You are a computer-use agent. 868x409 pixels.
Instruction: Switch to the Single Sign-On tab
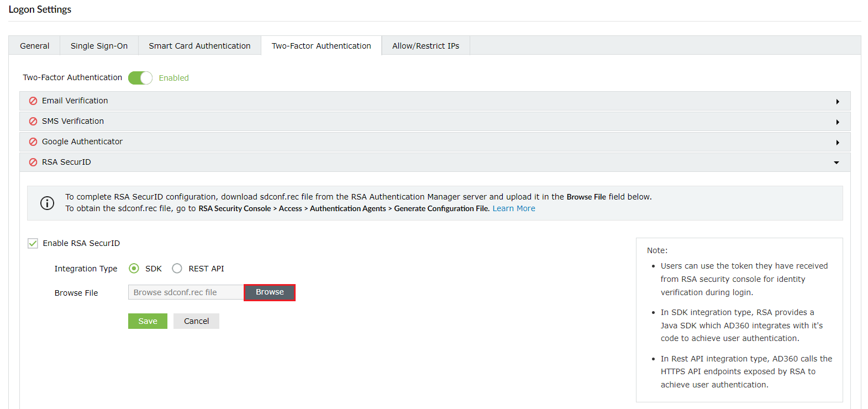[99, 46]
